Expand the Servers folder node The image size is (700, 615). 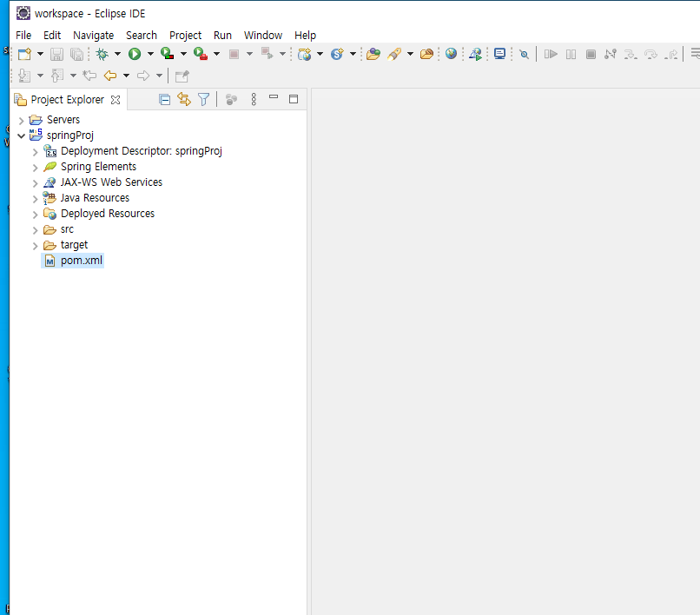coord(21,120)
